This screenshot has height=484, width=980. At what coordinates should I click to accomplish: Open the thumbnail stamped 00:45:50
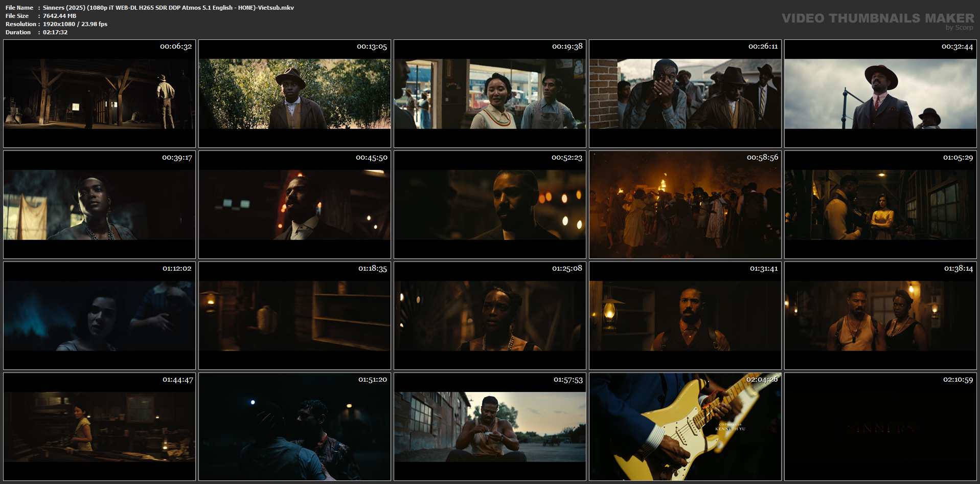294,205
